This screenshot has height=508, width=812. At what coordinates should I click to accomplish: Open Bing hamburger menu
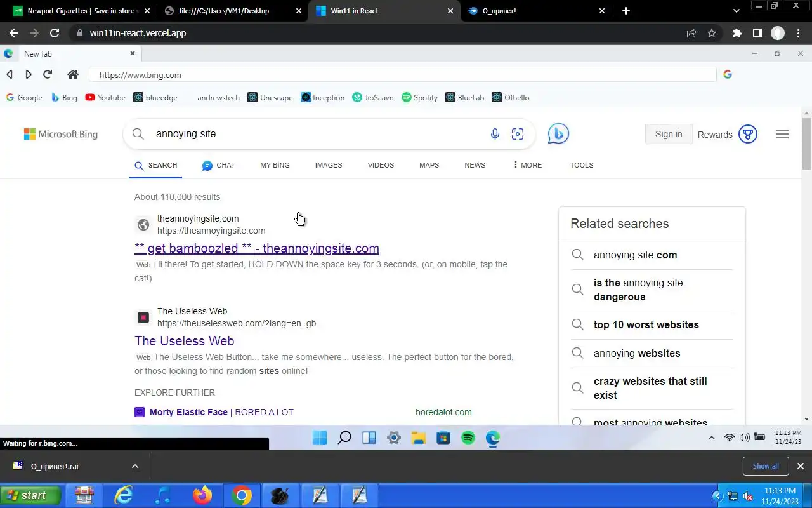pyautogui.click(x=782, y=134)
